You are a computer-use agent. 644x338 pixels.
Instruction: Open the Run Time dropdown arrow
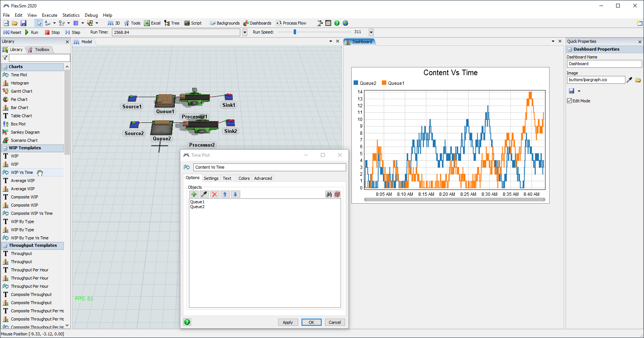(x=245, y=32)
